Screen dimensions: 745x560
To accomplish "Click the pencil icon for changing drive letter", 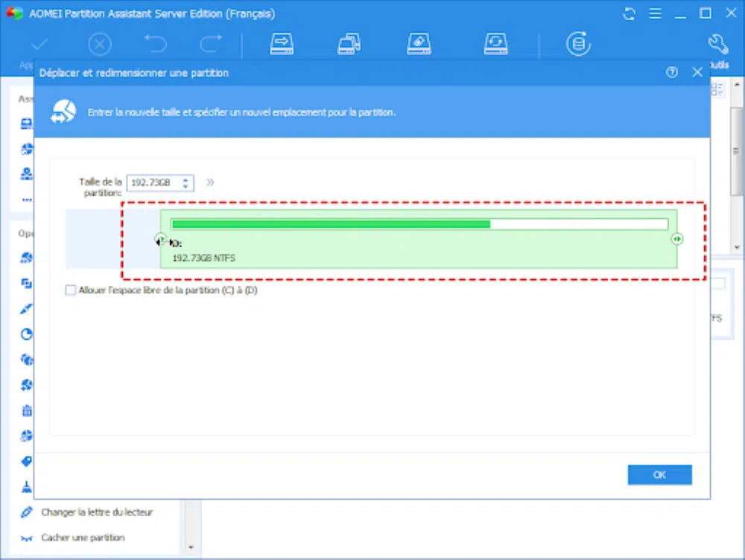I will tap(27, 512).
